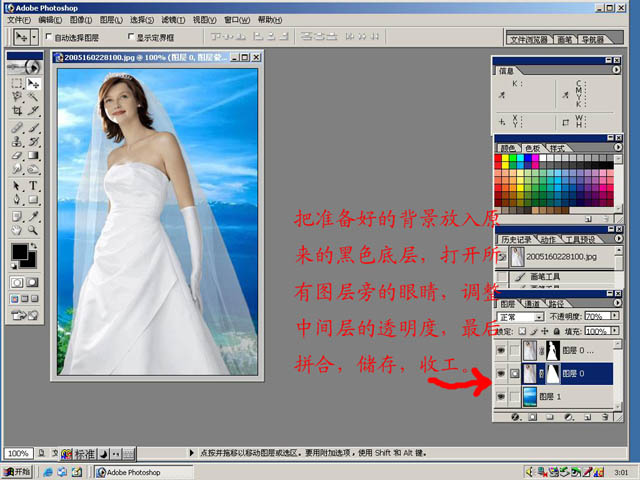Click the opacity 70% input field

(x=598, y=316)
